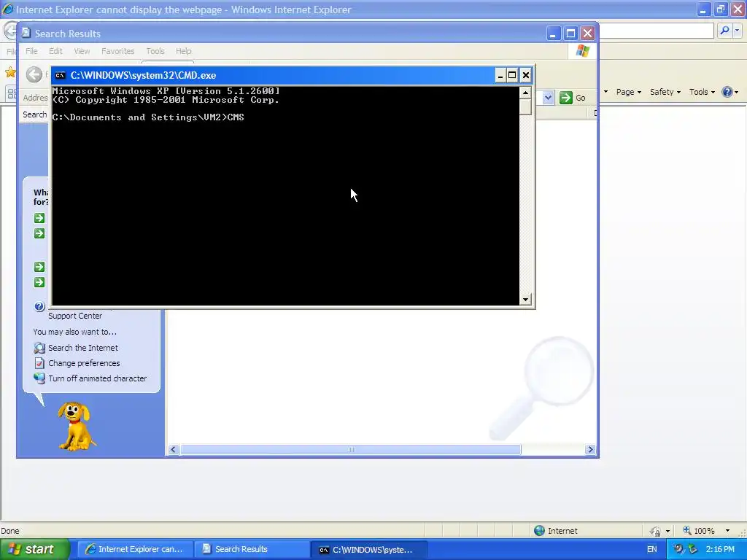Open Tools dropdown in Internet Explorer toolbar

(702, 92)
